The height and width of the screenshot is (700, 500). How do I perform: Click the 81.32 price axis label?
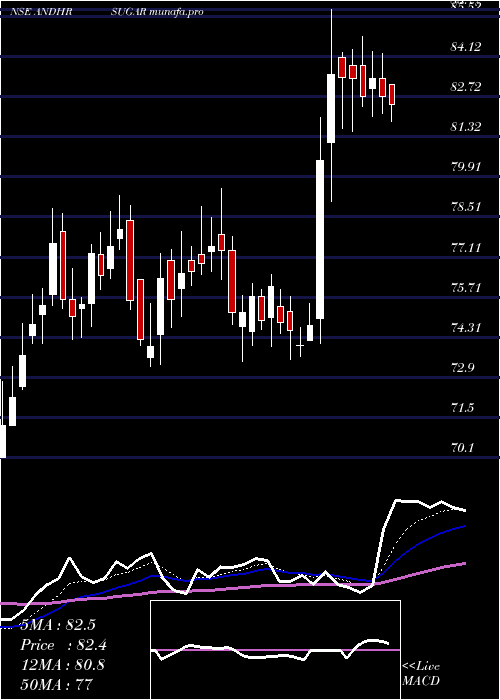click(466, 126)
